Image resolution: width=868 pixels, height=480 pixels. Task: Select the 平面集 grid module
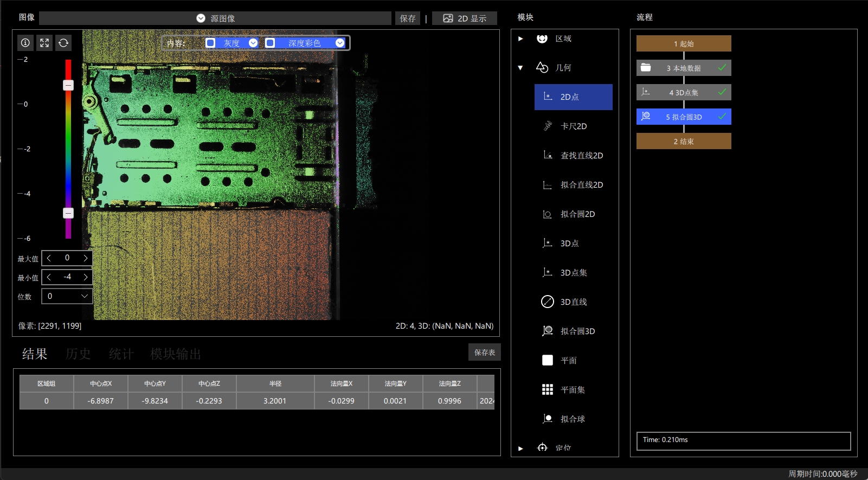[574, 390]
